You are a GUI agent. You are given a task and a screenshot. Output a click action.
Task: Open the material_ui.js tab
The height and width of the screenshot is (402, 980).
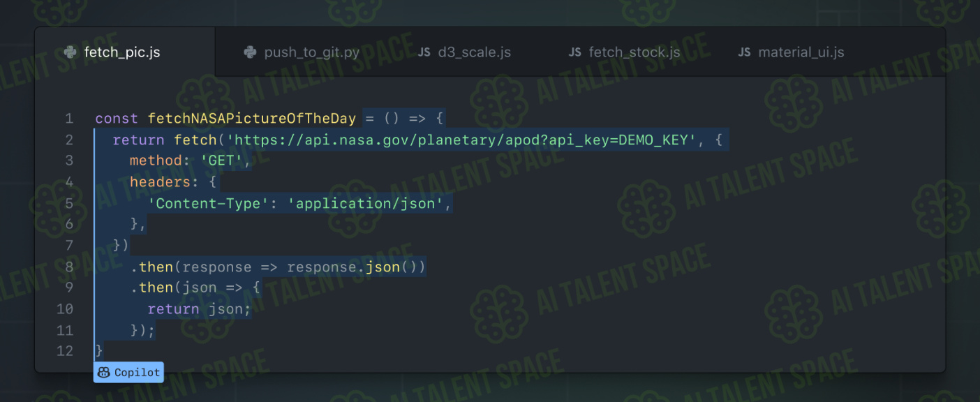[791, 52]
